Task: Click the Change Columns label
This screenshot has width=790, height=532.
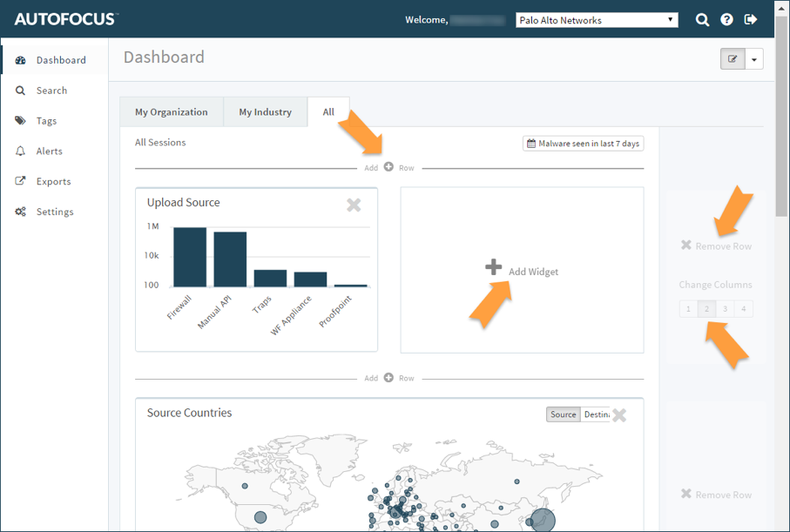Action: pos(715,285)
